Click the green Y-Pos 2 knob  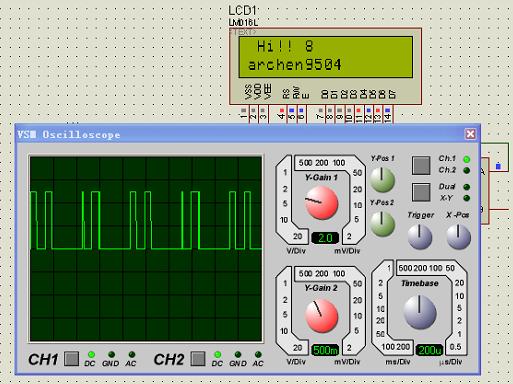pos(383,224)
